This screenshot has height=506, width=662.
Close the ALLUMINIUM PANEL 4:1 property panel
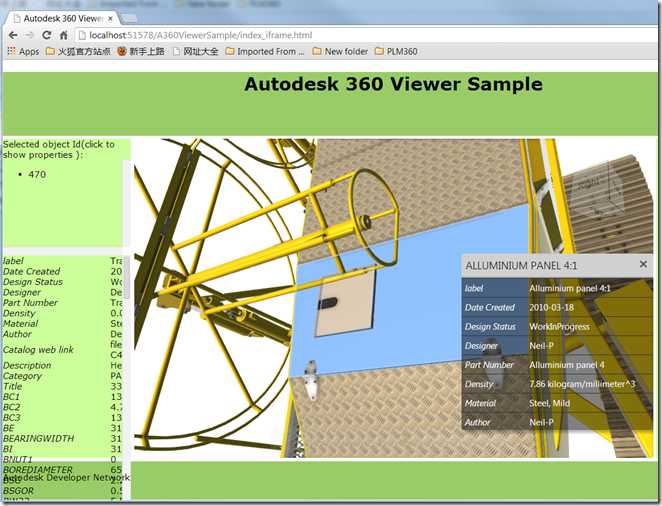(x=643, y=264)
